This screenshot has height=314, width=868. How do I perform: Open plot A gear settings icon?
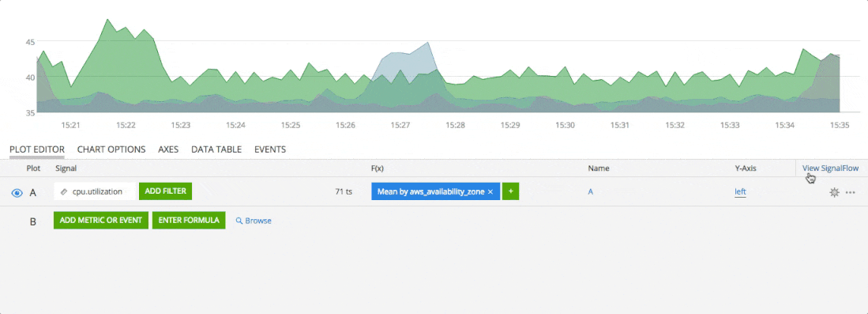(834, 192)
